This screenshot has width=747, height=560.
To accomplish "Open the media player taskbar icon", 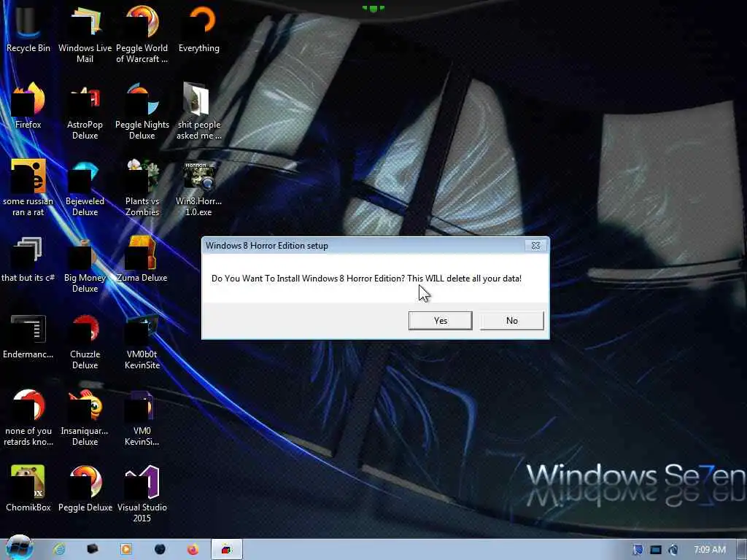I will [125, 550].
